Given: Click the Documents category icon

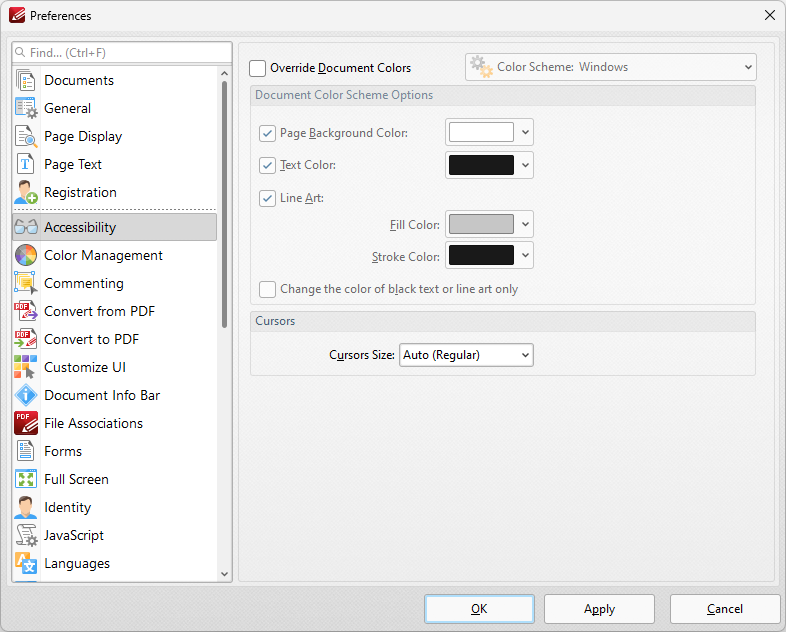Looking at the screenshot, I should (x=26, y=80).
